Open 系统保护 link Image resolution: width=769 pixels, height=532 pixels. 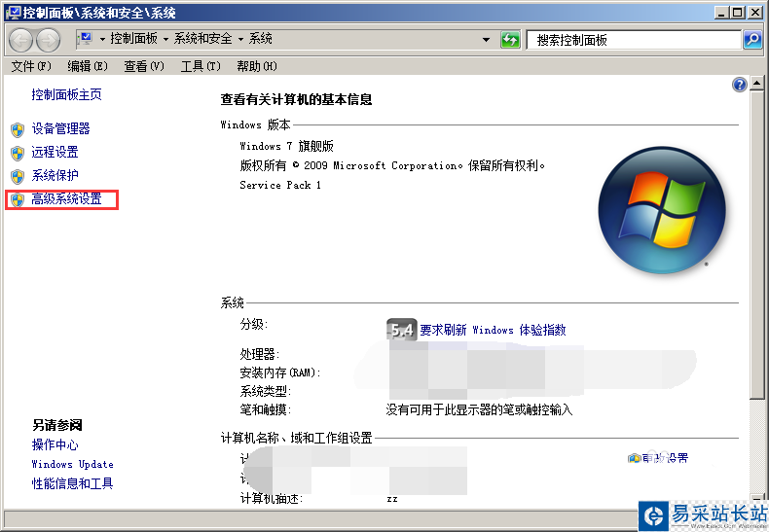[55, 175]
